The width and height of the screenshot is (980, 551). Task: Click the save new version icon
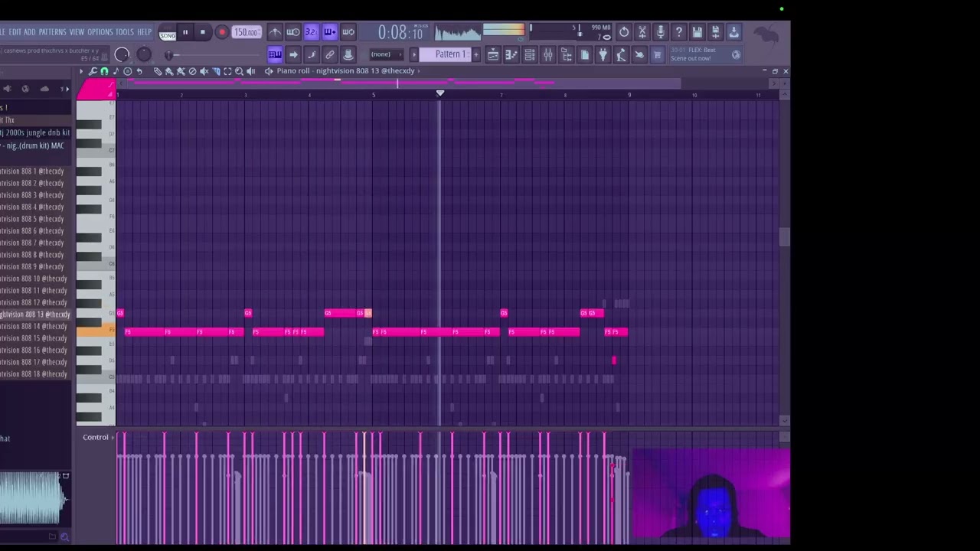[716, 32]
